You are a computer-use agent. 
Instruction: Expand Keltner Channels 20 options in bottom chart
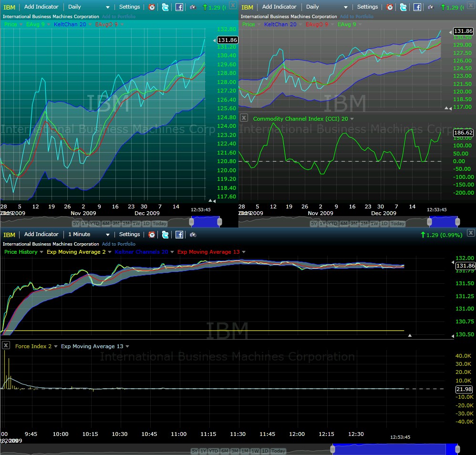(172, 252)
